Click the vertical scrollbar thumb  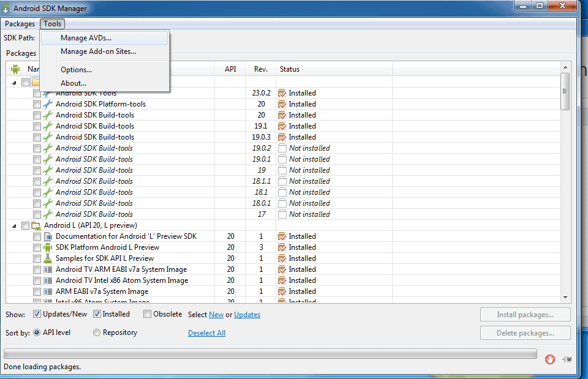(565, 91)
